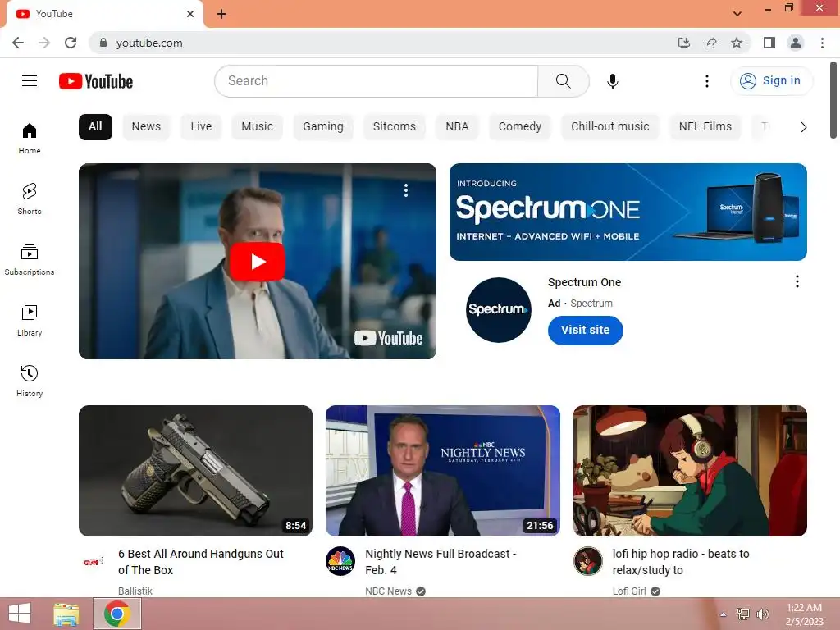Open File Explorer from the taskbar
Image resolution: width=840 pixels, height=630 pixels.
point(66,614)
